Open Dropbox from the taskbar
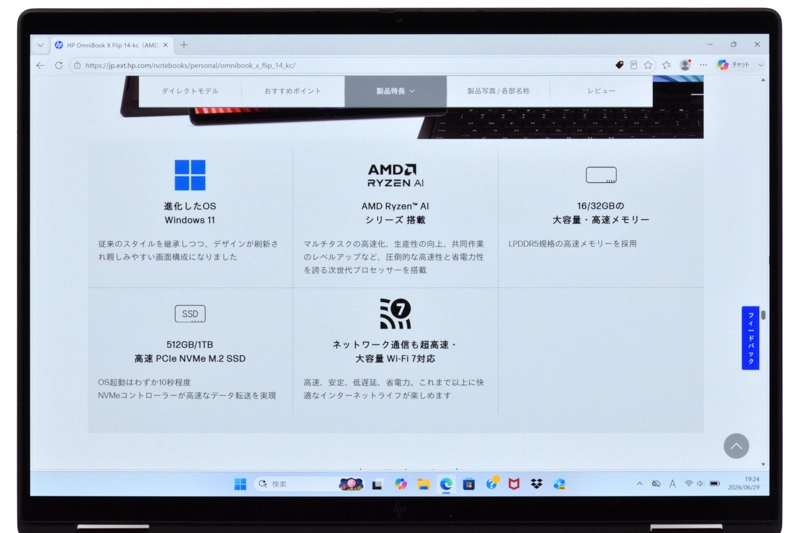Viewport: 800px width, 533px height. coord(536,484)
